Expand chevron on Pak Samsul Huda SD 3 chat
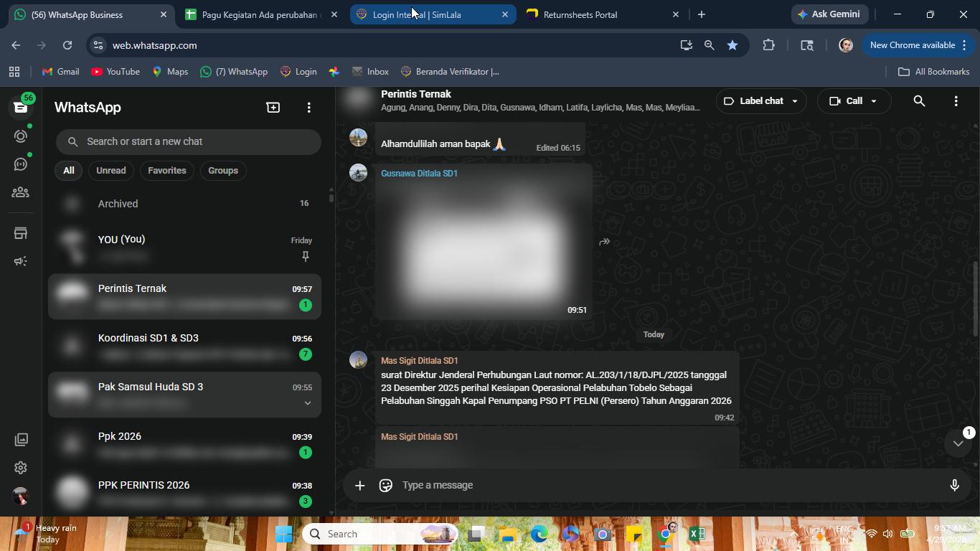 [x=308, y=402]
